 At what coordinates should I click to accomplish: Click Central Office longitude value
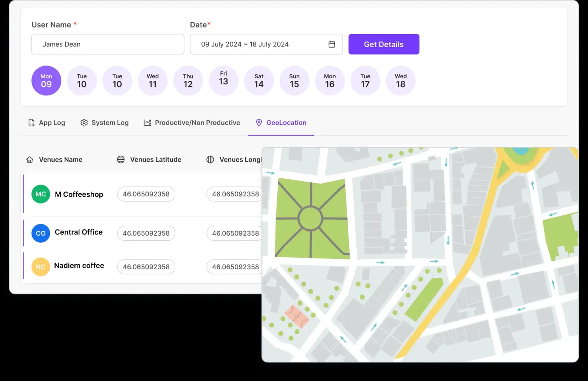point(234,233)
